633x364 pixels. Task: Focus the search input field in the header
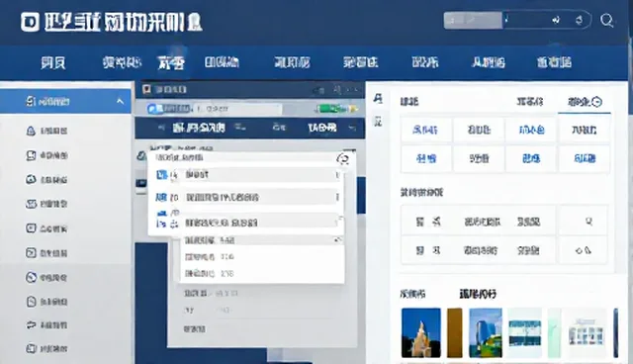tap(516, 20)
